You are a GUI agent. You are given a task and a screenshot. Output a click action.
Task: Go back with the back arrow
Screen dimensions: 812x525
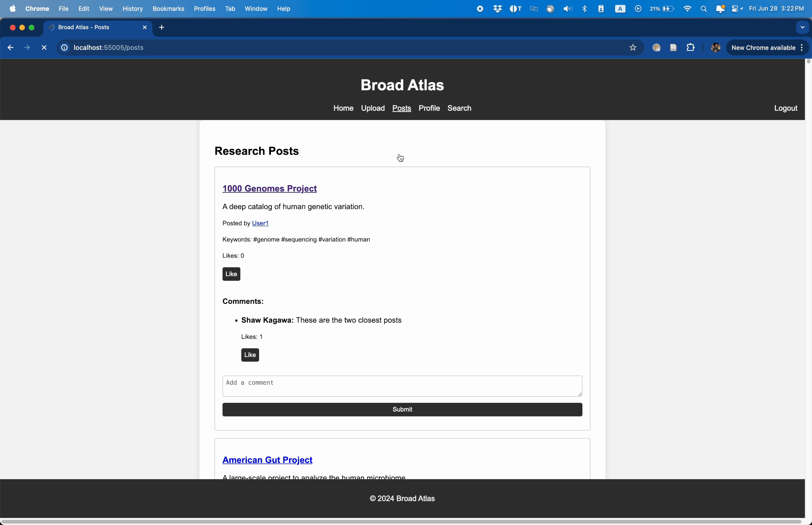(x=10, y=48)
